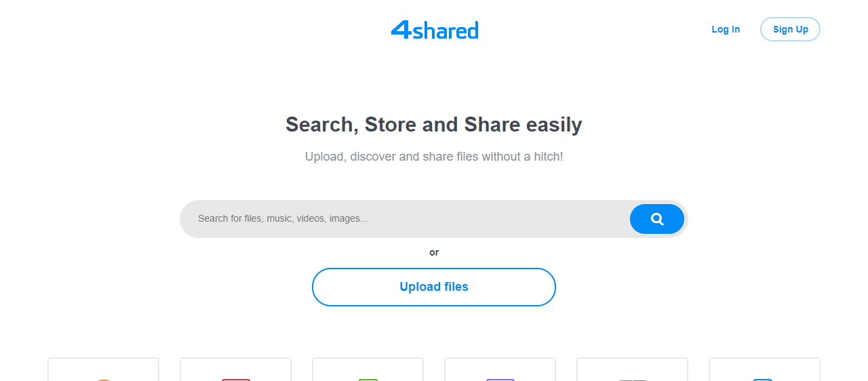Click the numeral 4 in the logo
The image size is (868, 381).
click(x=401, y=30)
